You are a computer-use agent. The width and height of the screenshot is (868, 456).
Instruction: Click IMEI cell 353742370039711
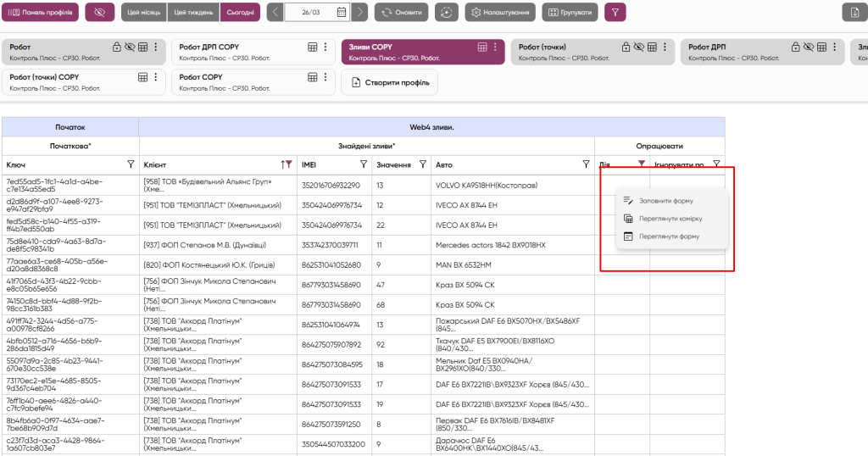(x=334, y=245)
